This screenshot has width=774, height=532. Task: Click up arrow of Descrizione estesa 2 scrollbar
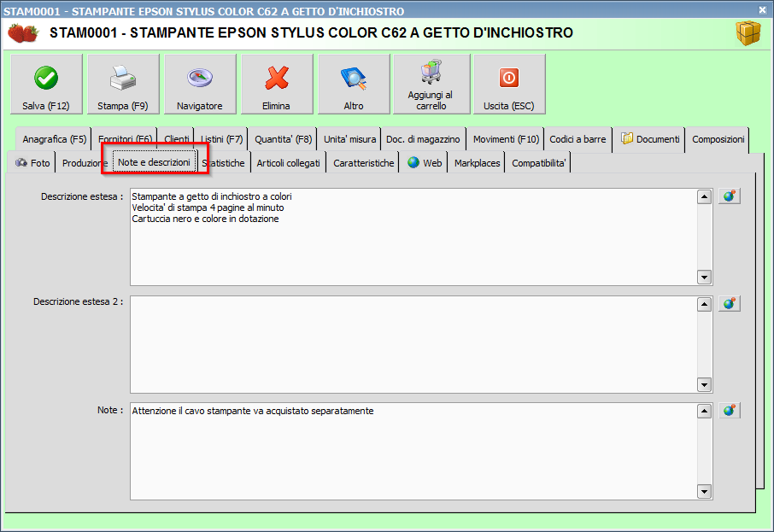tap(705, 305)
